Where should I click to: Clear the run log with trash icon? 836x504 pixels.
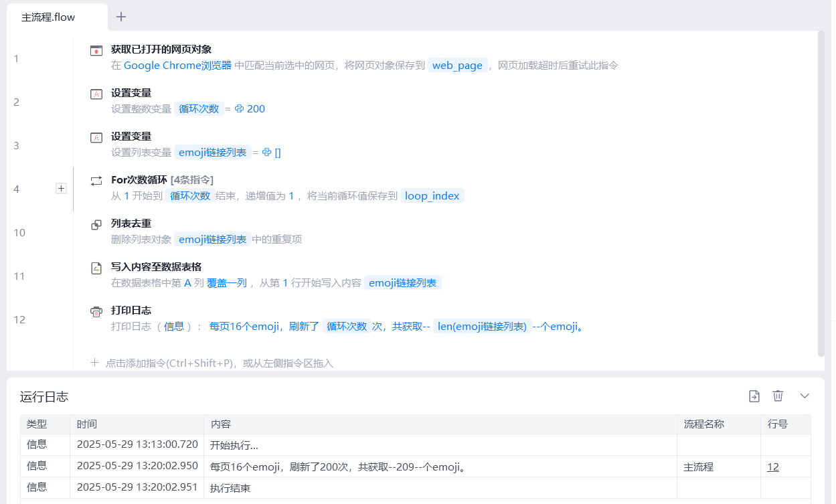point(778,396)
